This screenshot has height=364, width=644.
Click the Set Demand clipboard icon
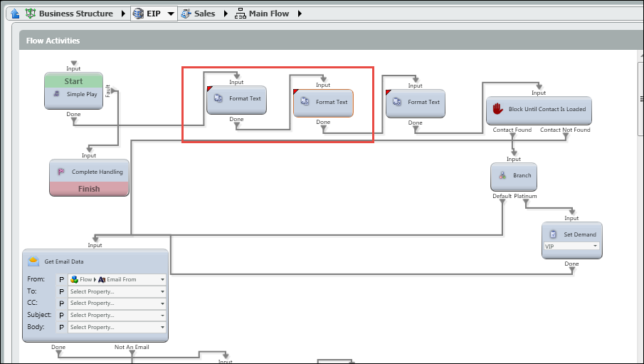pos(554,234)
